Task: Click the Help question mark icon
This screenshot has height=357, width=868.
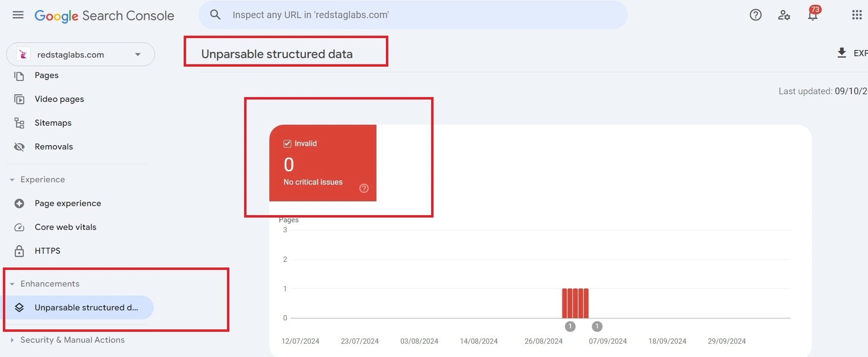Action: [755, 15]
